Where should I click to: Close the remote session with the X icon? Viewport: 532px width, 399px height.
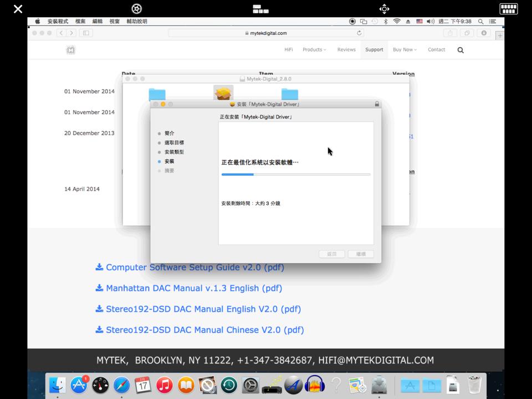(x=18, y=9)
